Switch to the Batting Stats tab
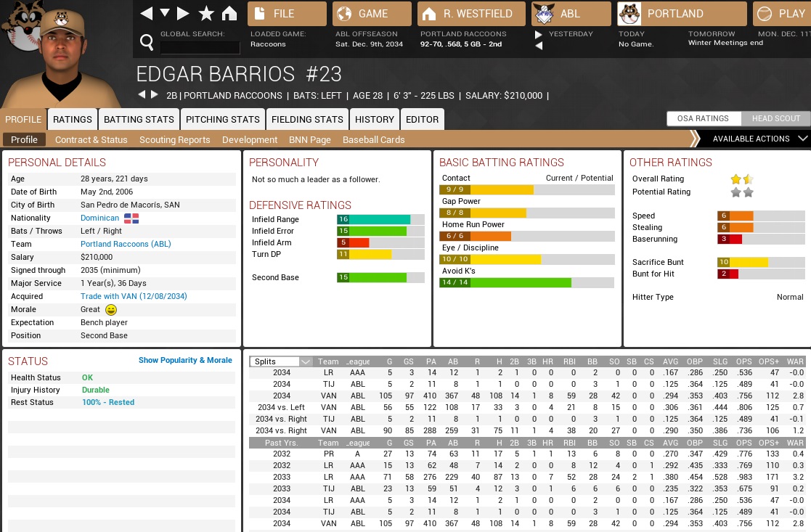The width and height of the screenshot is (811, 532). pyautogui.click(x=139, y=119)
